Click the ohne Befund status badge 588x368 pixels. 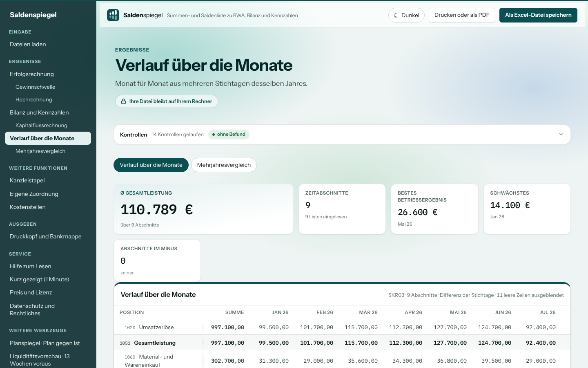pyautogui.click(x=229, y=135)
